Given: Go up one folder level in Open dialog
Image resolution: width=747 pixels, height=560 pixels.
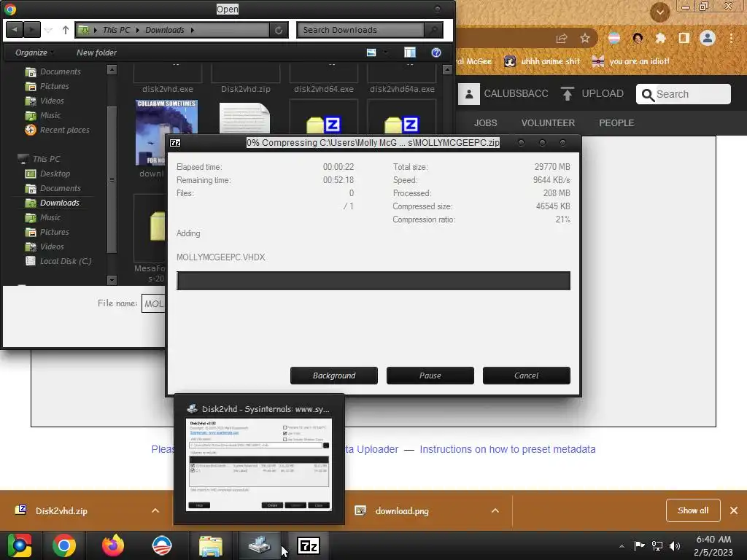Looking at the screenshot, I should click(x=65, y=30).
